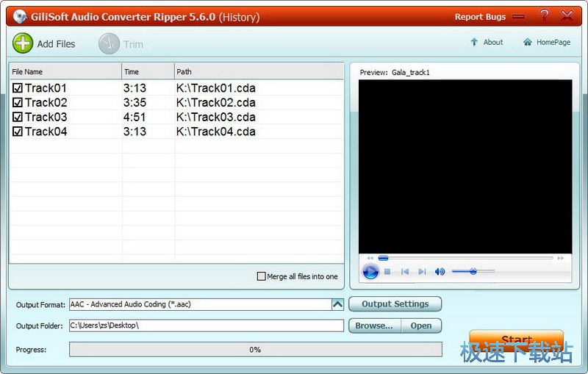This screenshot has height=374, width=588.
Task: Browse for an output folder
Action: [374, 326]
